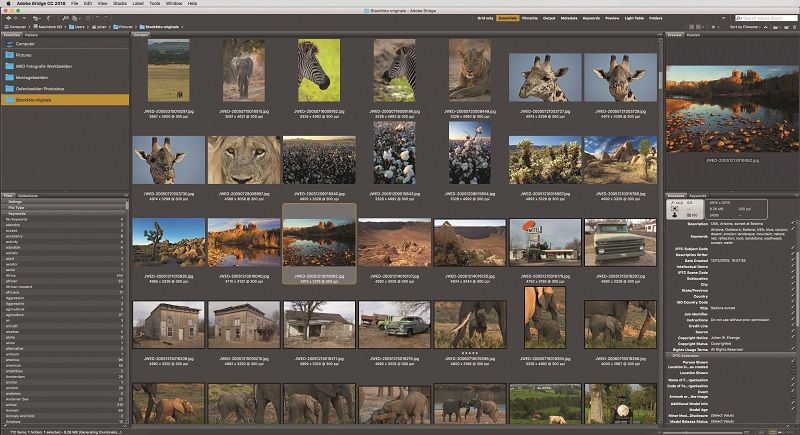Viewport: 800px width, 435px height.
Task: Filter by the agriculture keyword
Action: coord(64,315)
